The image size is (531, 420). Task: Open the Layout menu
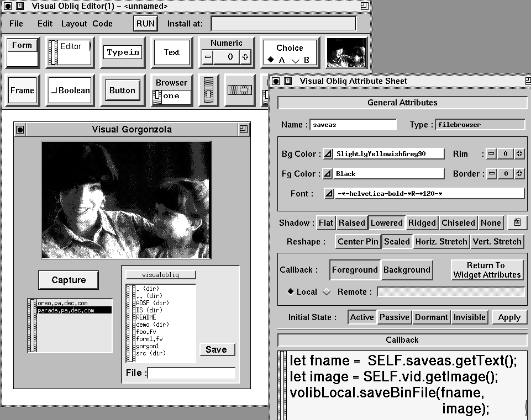pyautogui.click(x=74, y=24)
